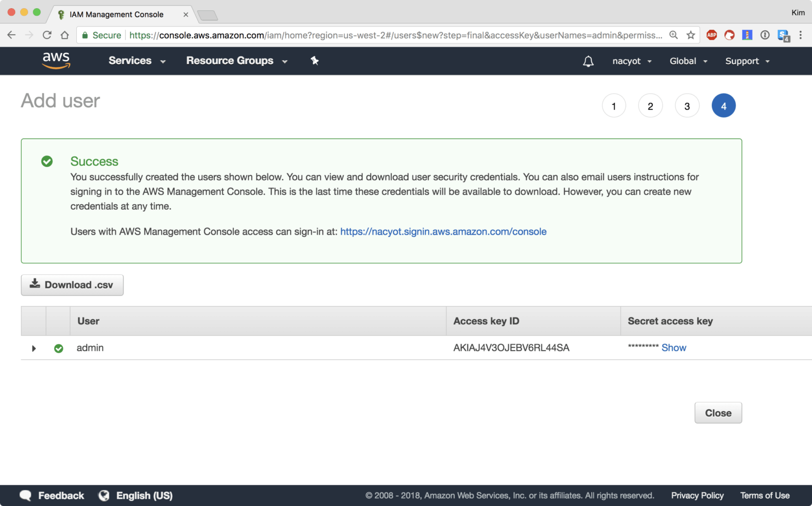Open the Resource Groups dropdown

[236, 61]
